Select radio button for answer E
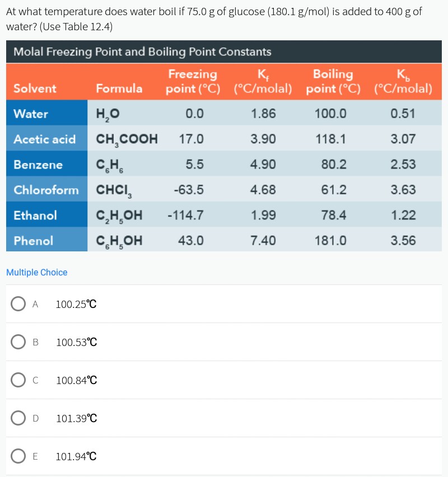Viewport: 448px width, 477px height. click(x=18, y=456)
